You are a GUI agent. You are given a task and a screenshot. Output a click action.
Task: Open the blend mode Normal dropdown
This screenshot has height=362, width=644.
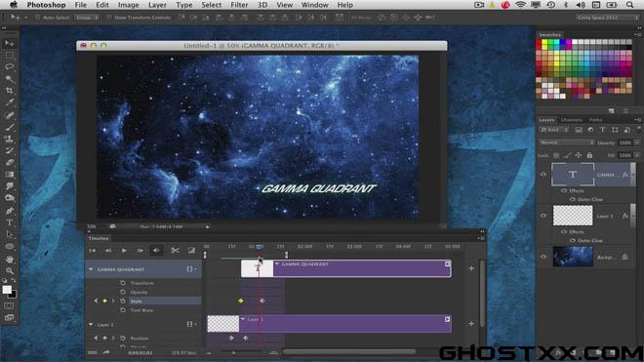(566, 142)
